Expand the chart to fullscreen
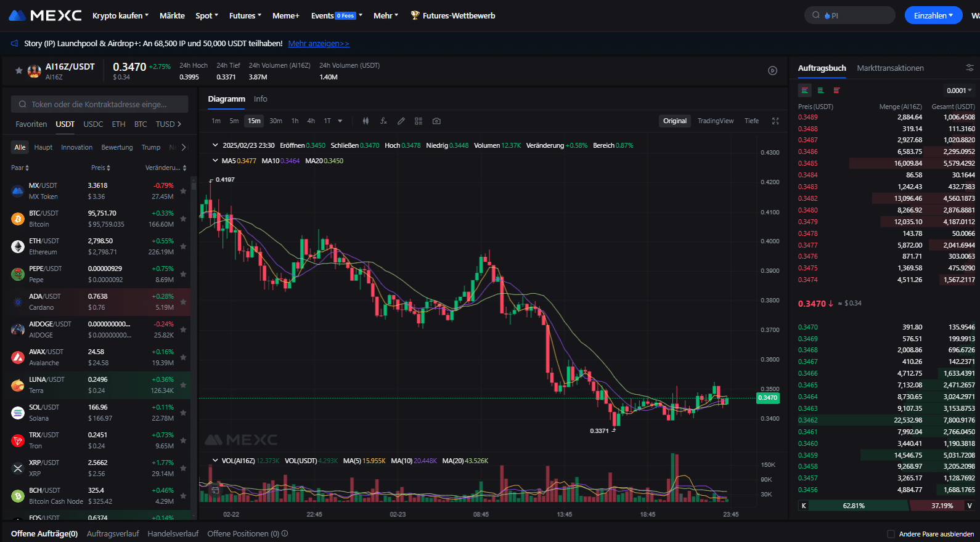980x542 pixels. click(775, 121)
